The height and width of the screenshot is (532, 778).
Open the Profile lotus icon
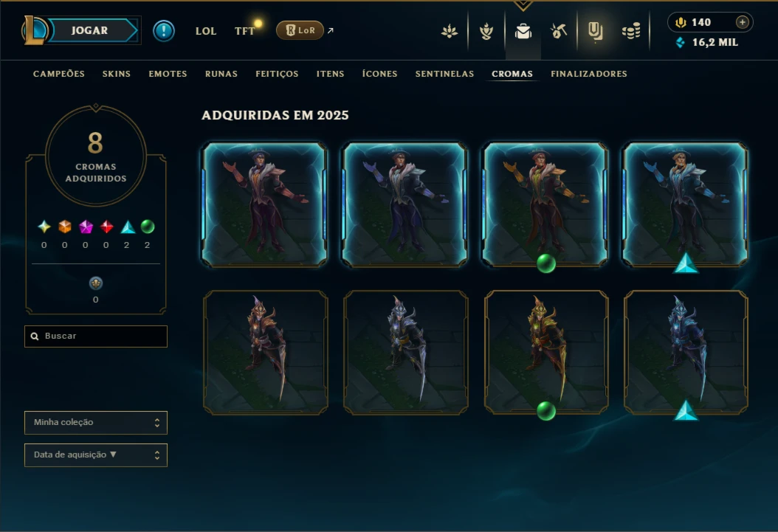(450, 31)
